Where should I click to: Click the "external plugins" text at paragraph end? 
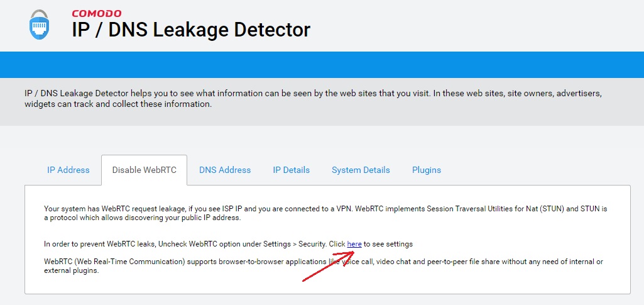point(72,272)
